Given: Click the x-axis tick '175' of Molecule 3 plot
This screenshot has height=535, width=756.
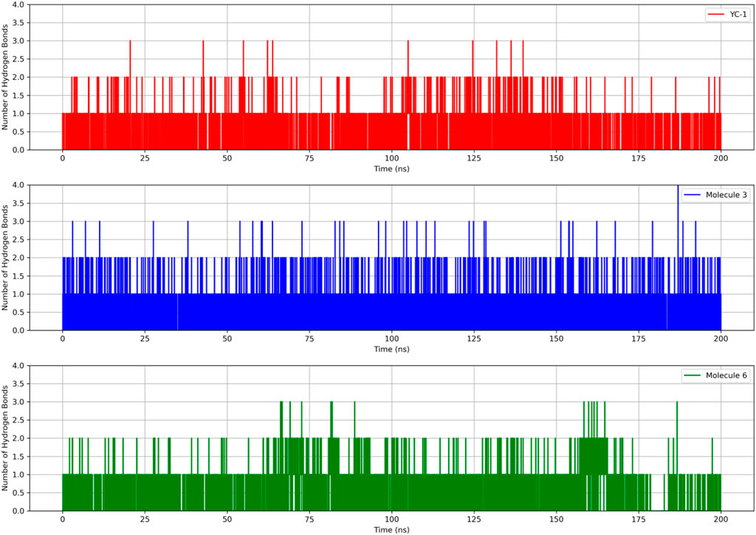Looking at the screenshot, I should coord(639,338).
